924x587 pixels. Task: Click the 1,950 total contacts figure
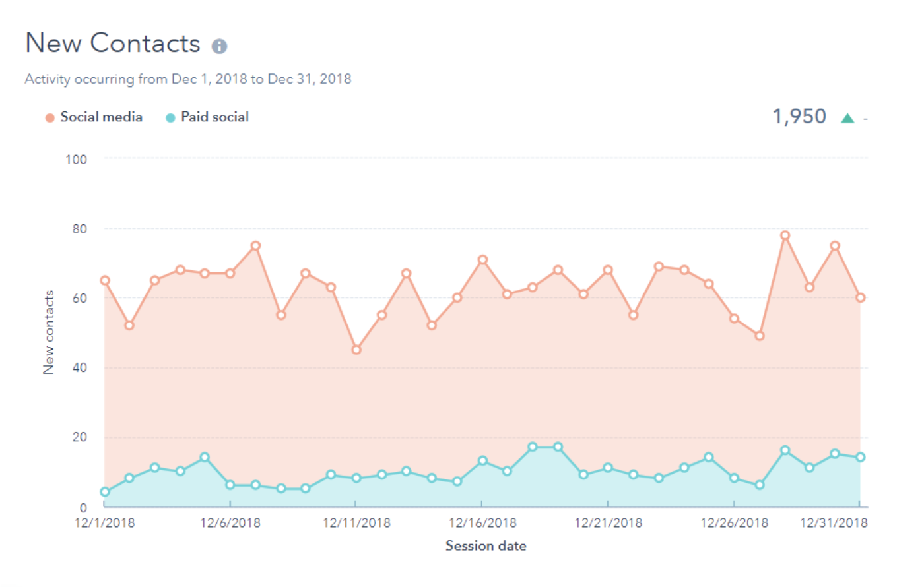pos(799,117)
